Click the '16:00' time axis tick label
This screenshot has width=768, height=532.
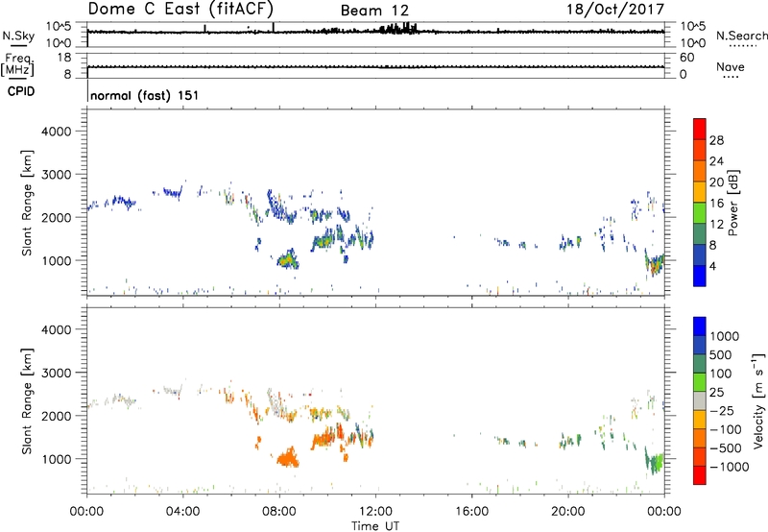[471, 512]
